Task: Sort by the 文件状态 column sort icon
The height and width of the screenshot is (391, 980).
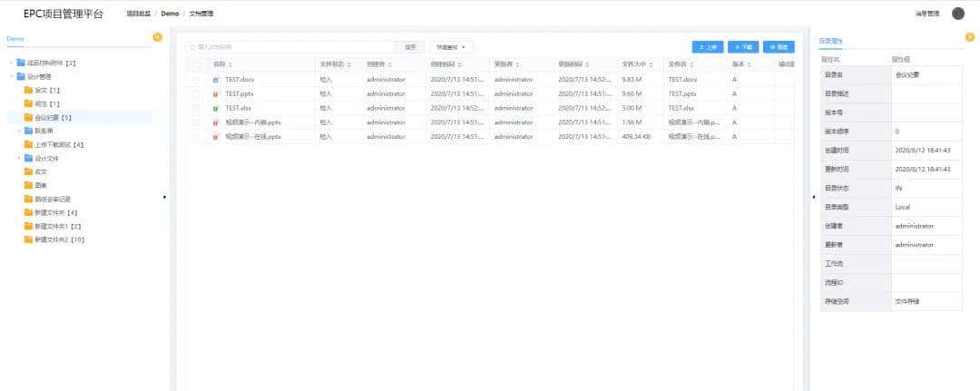Action: [348, 64]
